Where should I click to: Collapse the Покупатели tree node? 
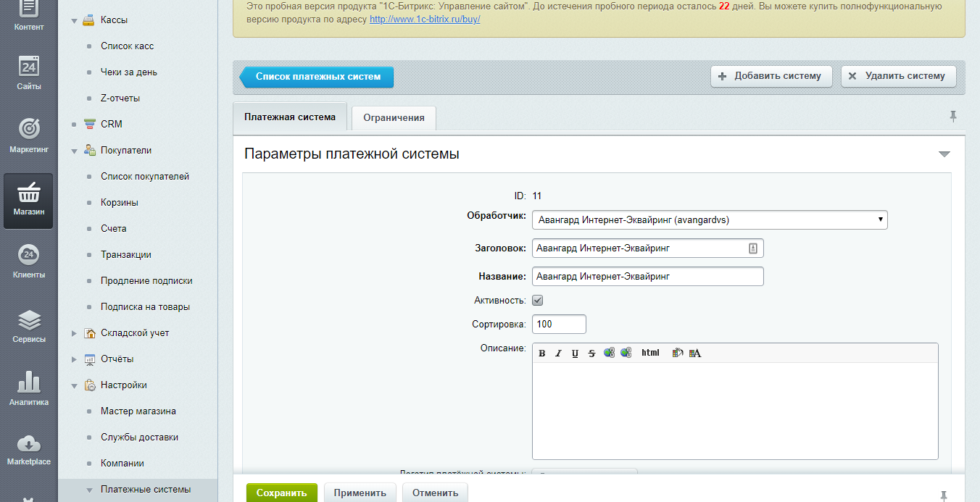point(74,151)
